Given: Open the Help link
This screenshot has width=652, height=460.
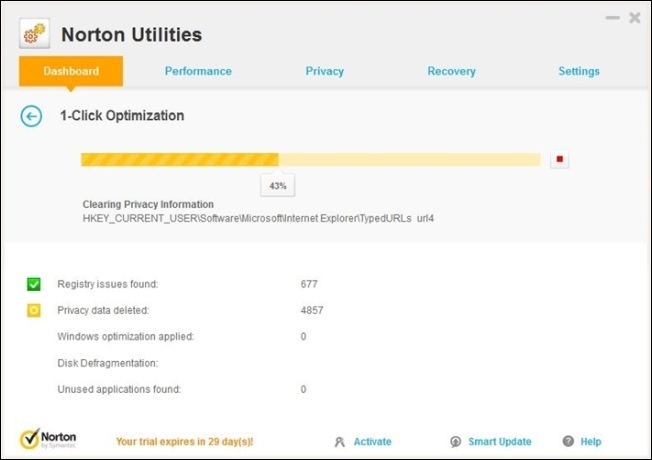Looking at the screenshot, I should 591,442.
